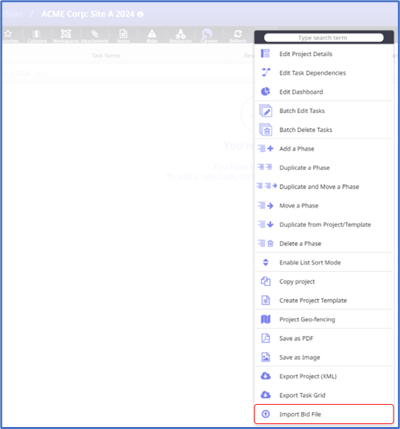Open the Risks warning triangle icon
The image size is (400, 429).
tap(152, 34)
